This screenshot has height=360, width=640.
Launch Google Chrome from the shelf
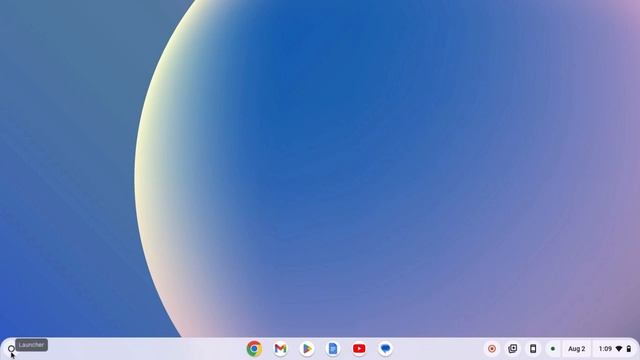(254, 349)
